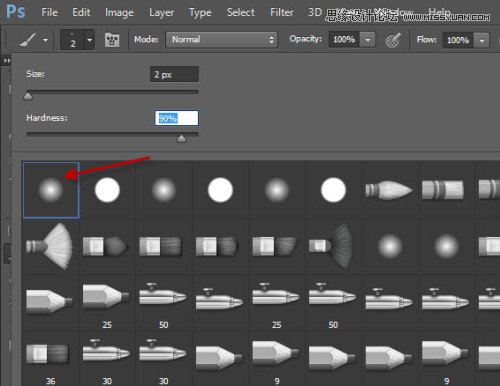Select pointed dark bristle brush in second row
This screenshot has height=386, width=500.
click(x=106, y=246)
